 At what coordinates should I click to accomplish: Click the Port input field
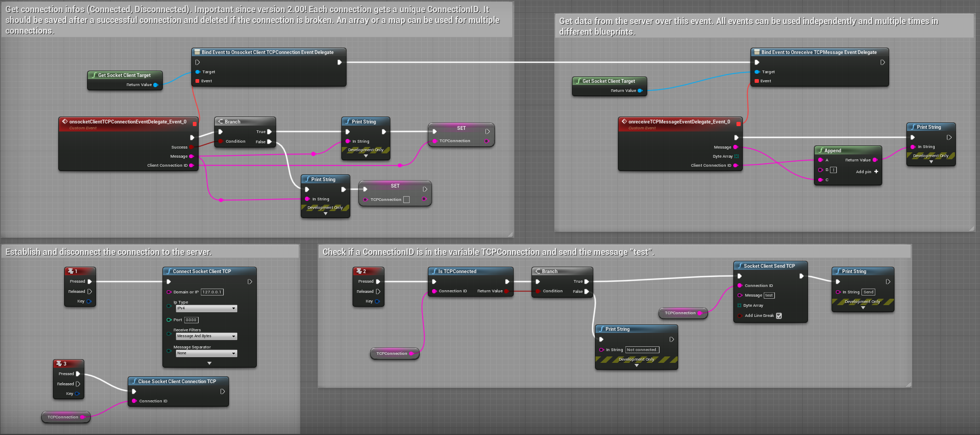pyautogui.click(x=191, y=320)
